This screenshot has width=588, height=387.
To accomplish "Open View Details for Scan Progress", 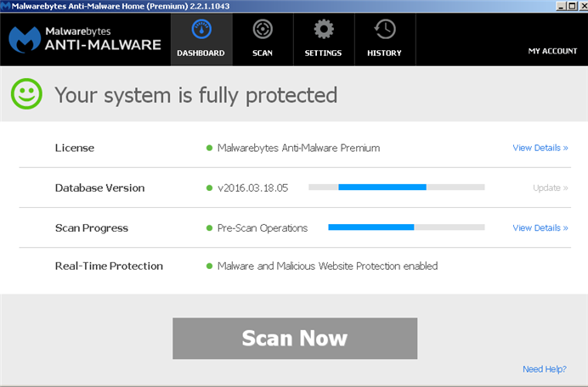I will (x=540, y=227).
